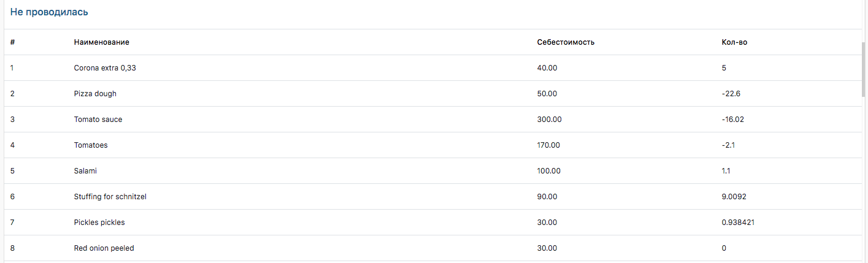The width and height of the screenshot is (868, 263).
Task: Click the "Себестоимость" column header
Action: coord(566,42)
